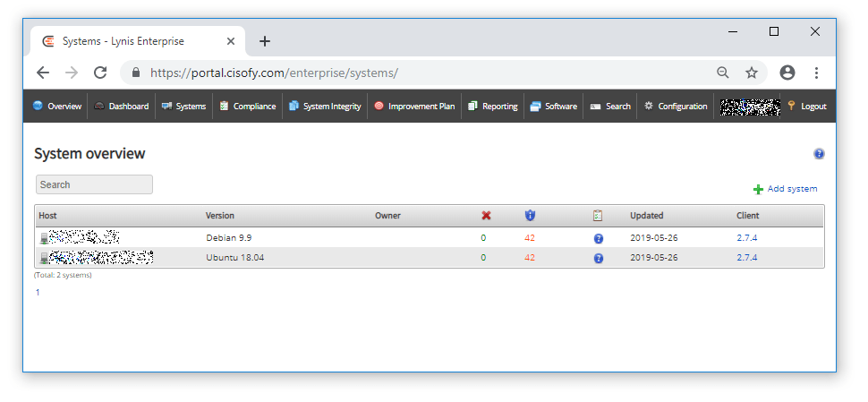Click the browser Back arrow
The image size is (868, 402).
43,73
